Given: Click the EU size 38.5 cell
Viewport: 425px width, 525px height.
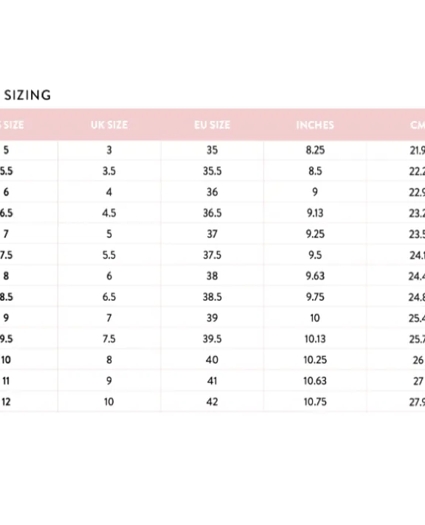Looking at the screenshot, I should 212,297.
